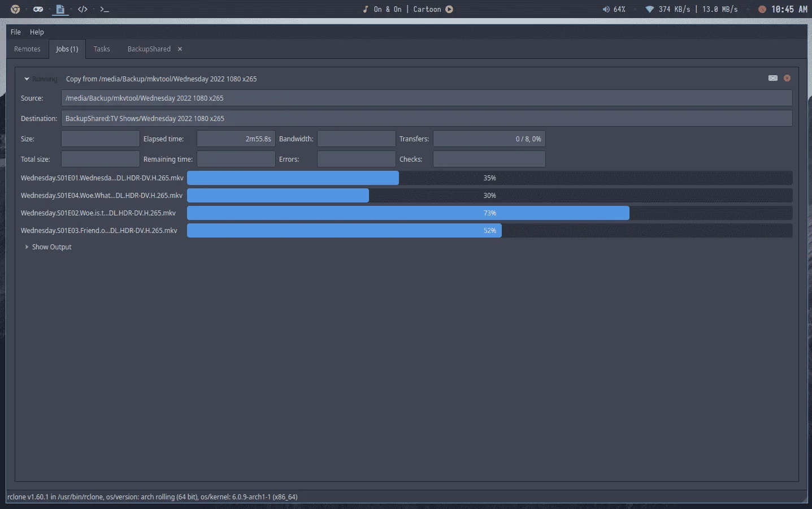812x509 pixels.
Task: Click the job title Copy from /media/Backup/mkvtool
Action: (x=161, y=79)
